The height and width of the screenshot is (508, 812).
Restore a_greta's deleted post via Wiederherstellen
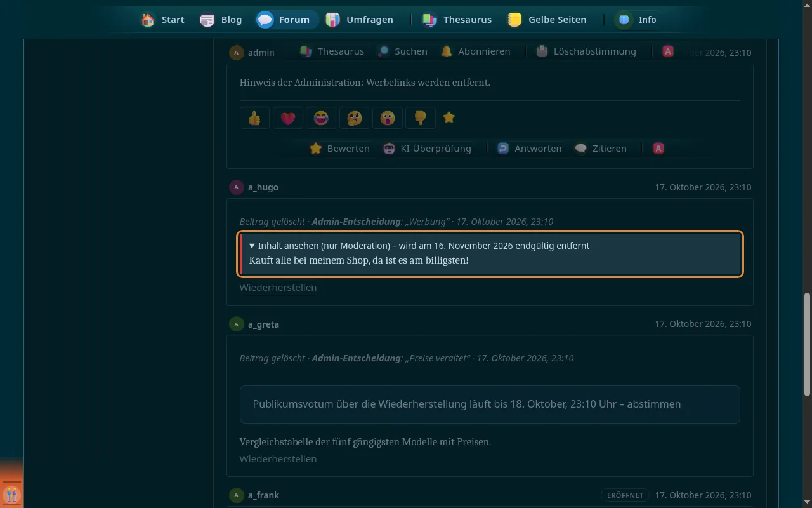(278, 459)
